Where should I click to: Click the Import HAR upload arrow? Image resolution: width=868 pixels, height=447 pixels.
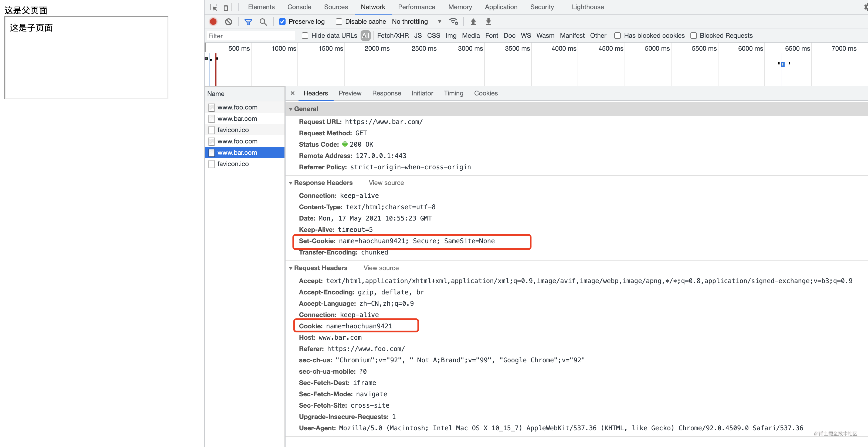click(473, 22)
